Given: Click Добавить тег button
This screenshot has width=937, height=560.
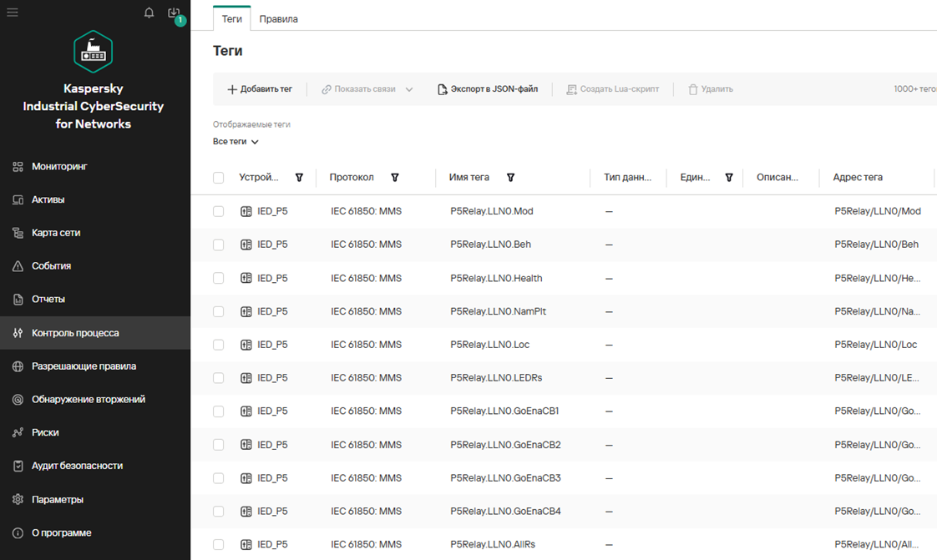Looking at the screenshot, I should 260,89.
